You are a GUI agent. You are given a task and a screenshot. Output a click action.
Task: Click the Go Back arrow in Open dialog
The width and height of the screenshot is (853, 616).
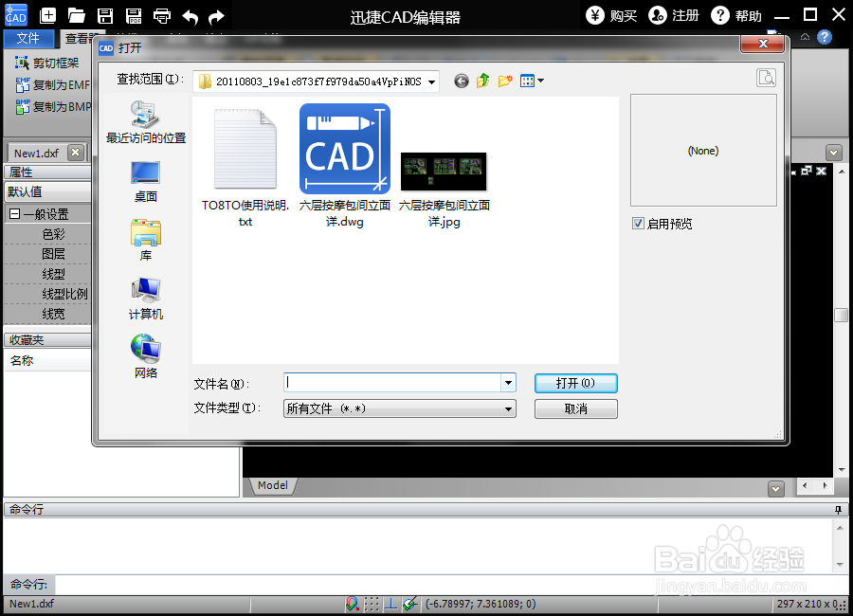(462, 81)
